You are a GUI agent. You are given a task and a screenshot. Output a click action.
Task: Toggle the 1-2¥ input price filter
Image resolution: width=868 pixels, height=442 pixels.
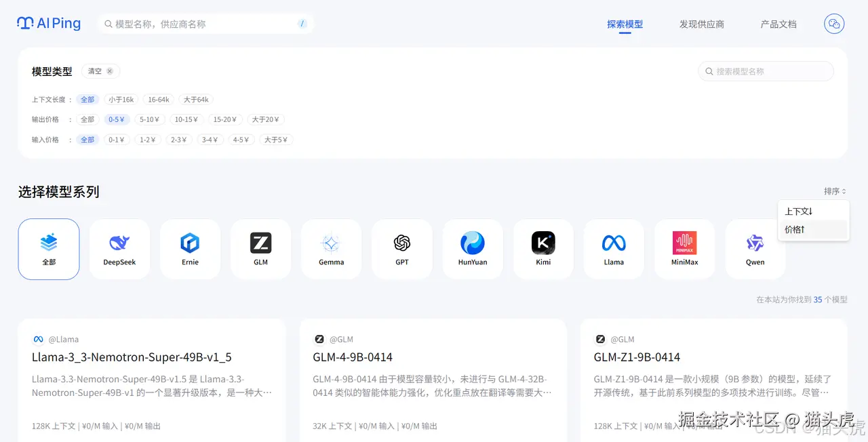coord(147,140)
